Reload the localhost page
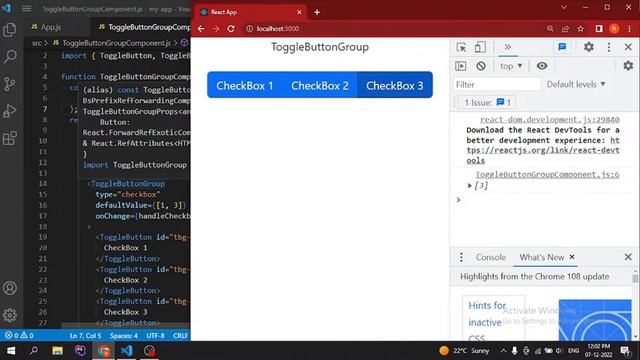640x360 pixels. click(231, 29)
